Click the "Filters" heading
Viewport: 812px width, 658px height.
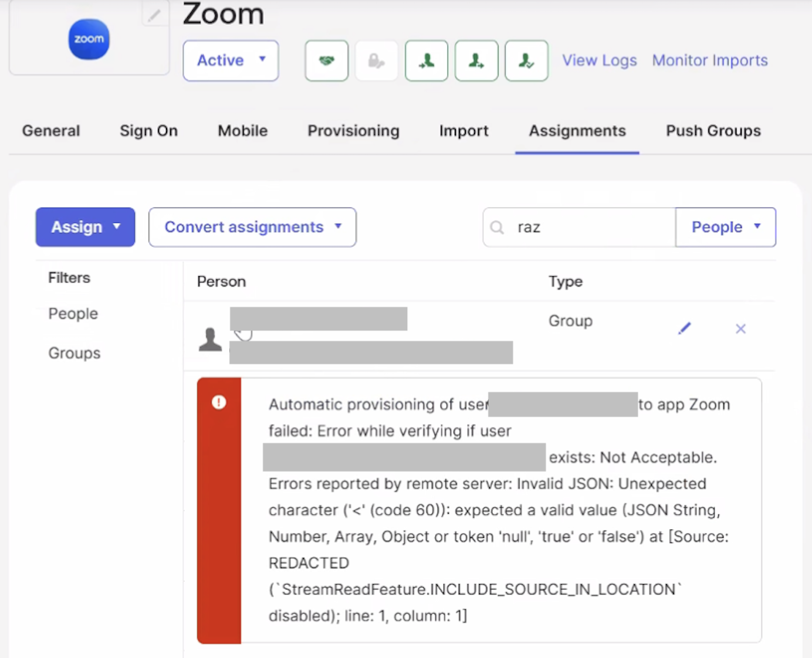(x=69, y=278)
